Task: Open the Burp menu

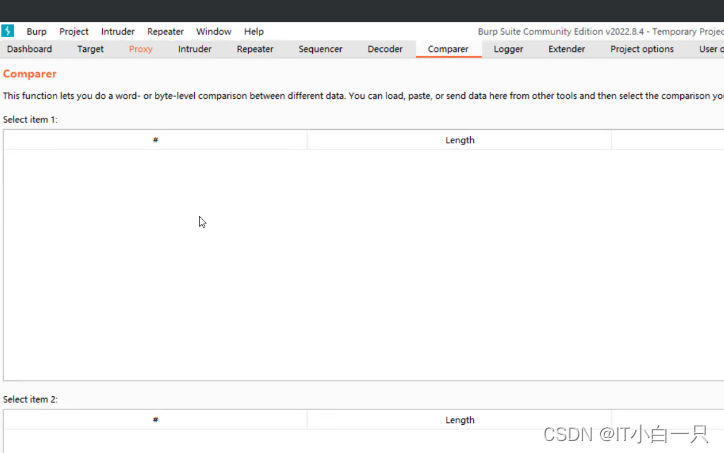Action: [x=36, y=31]
